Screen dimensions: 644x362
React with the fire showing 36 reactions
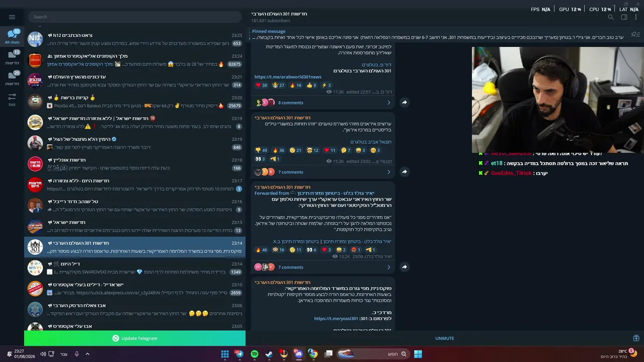tap(278, 150)
